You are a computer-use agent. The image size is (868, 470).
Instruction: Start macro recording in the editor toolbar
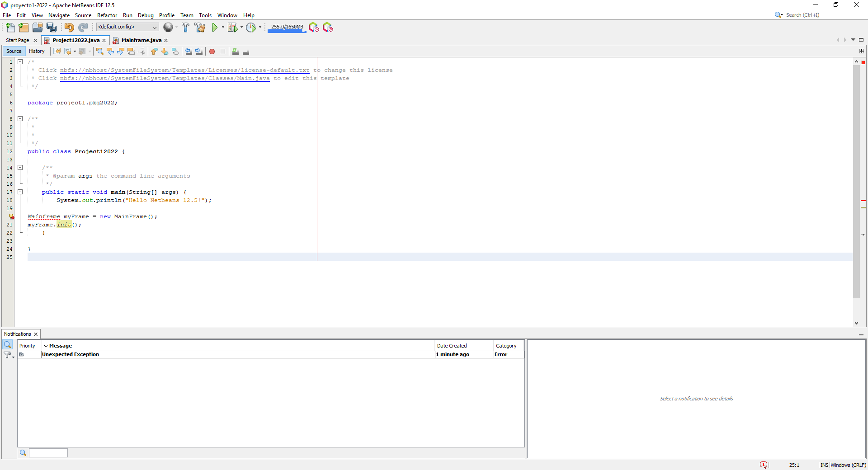[212, 52]
